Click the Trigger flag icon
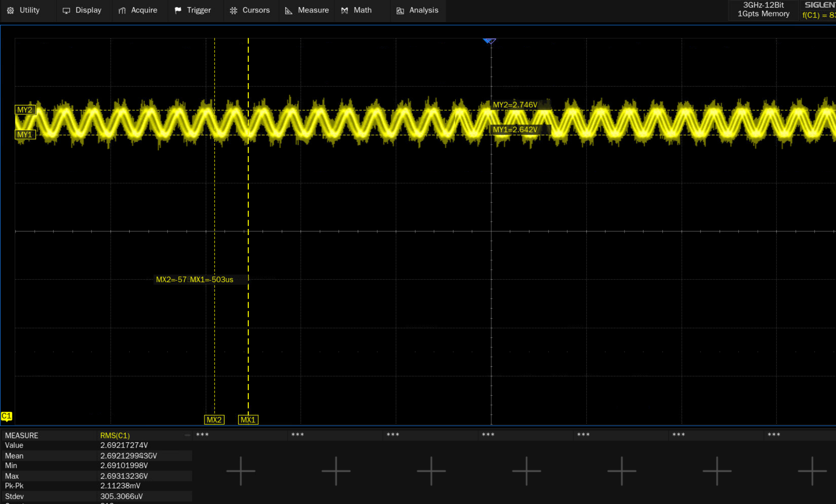Screen dimensions: 836x504 [178, 11]
